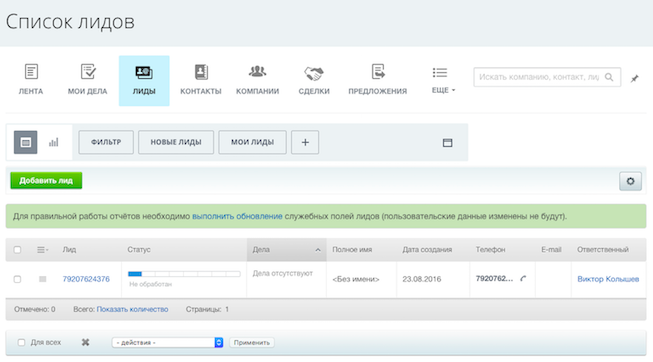
Task: Sort by Дела column arrow
Action: pyautogui.click(x=318, y=250)
